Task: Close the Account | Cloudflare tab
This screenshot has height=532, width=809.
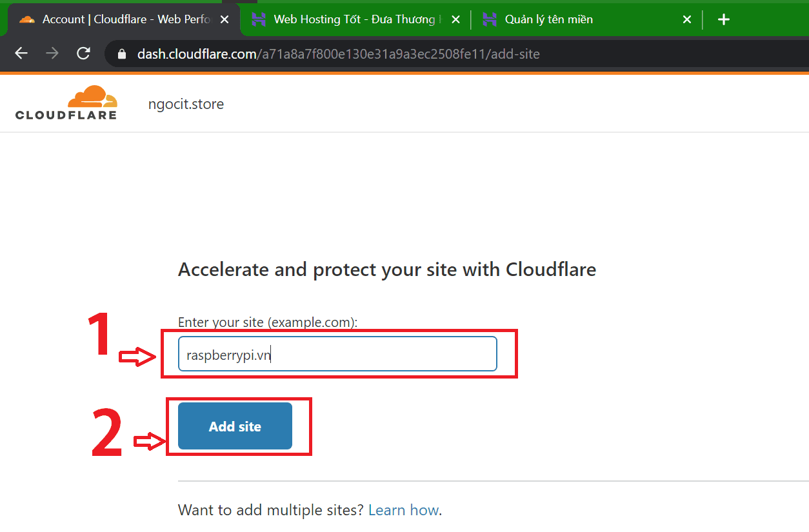Action: [x=225, y=19]
